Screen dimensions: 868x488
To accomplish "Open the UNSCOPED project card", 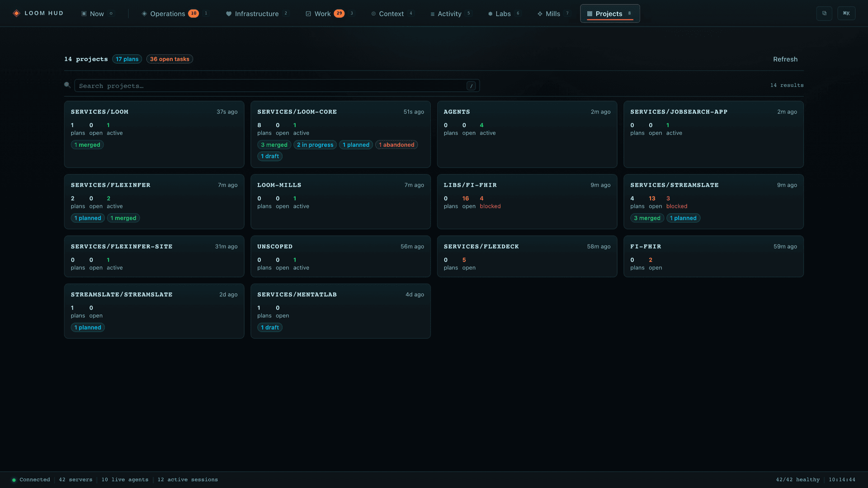I will coord(340,256).
